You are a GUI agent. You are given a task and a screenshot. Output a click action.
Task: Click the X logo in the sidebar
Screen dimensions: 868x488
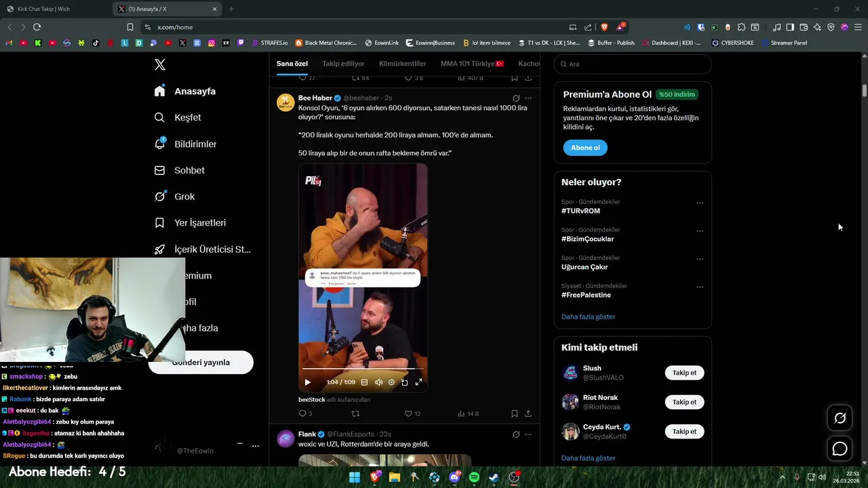tap(160, 64)
